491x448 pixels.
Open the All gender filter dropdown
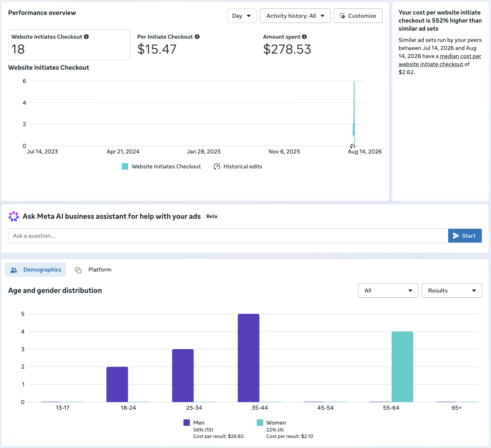(388, 290)
